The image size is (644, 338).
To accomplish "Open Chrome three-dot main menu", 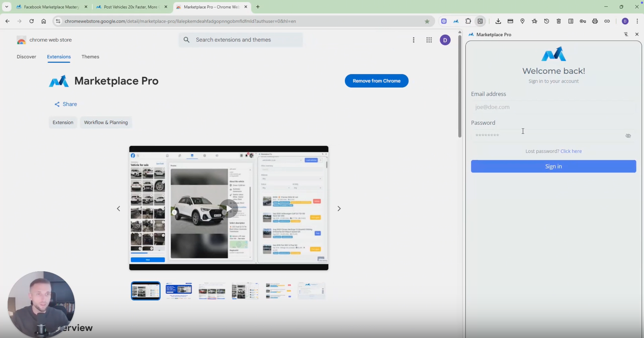I will 637,21.
